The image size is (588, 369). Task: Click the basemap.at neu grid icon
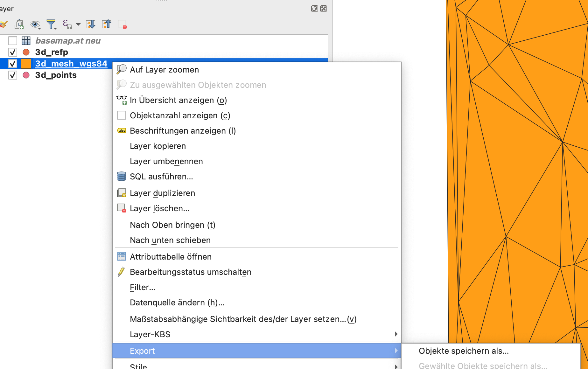[26, 41]
